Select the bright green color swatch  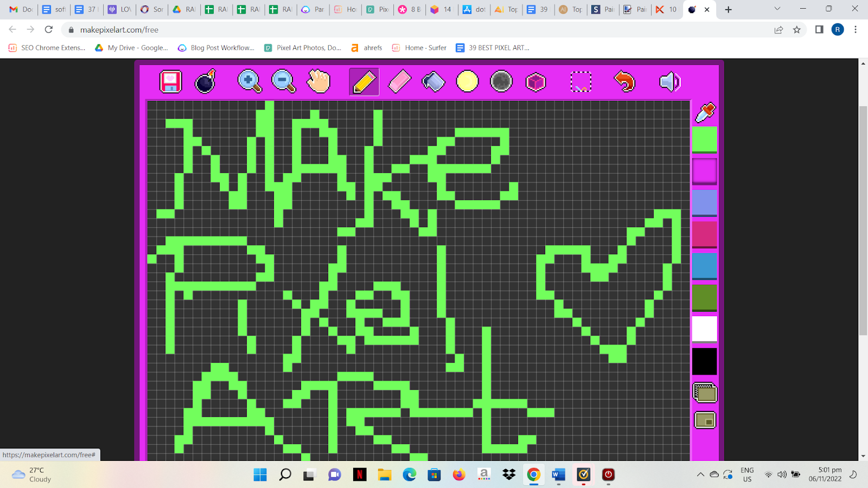click(705, 140)
